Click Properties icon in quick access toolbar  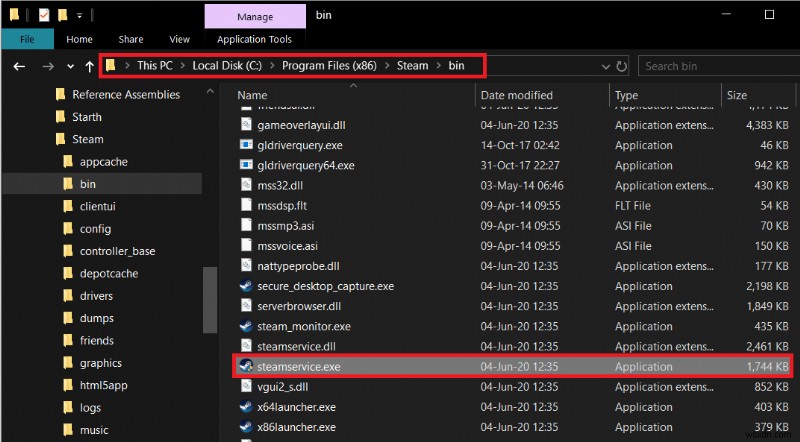(x=44, y=15)
